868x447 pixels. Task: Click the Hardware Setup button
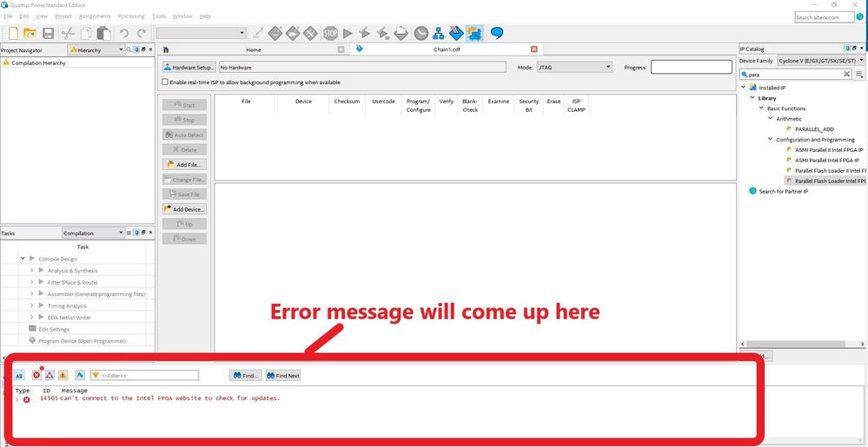(189, 67)
